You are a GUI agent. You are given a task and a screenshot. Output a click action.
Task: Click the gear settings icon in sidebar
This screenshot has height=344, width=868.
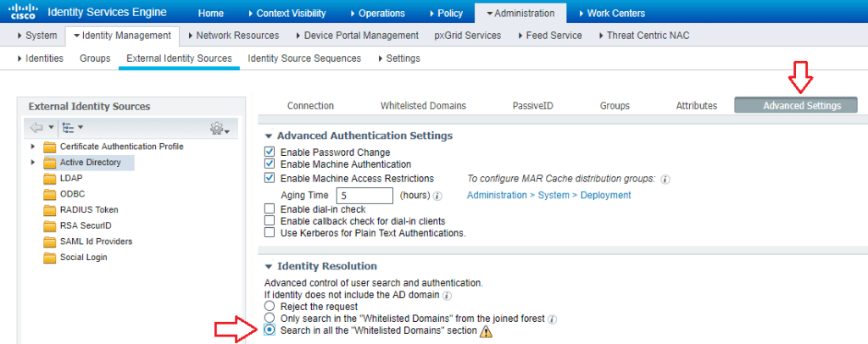click(x=219, y=128)
